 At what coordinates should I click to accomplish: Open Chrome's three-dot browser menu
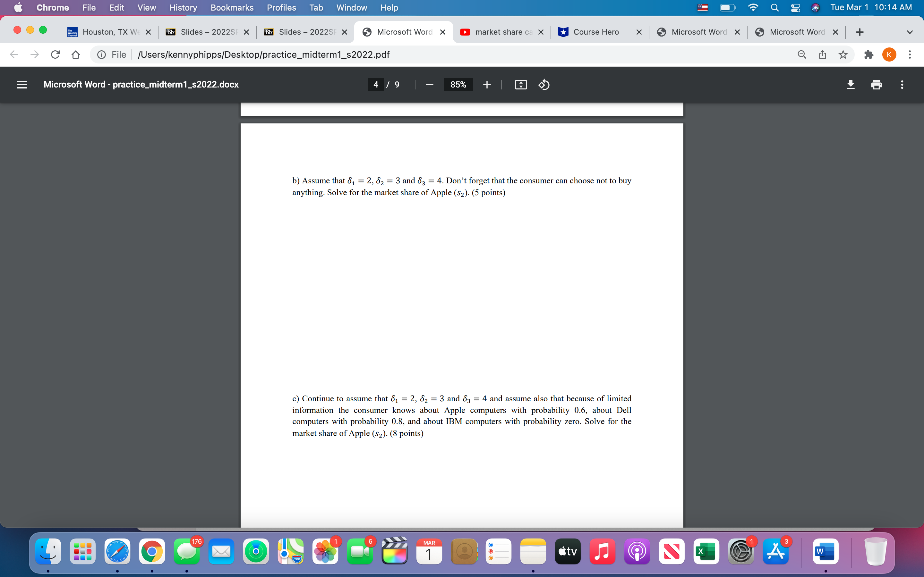point(910,54)
